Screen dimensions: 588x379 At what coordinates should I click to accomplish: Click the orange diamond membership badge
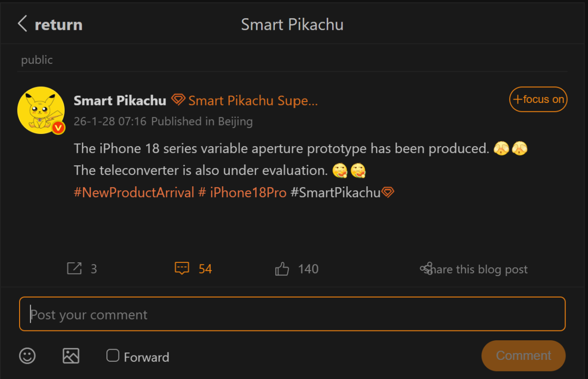pos(178,100)
